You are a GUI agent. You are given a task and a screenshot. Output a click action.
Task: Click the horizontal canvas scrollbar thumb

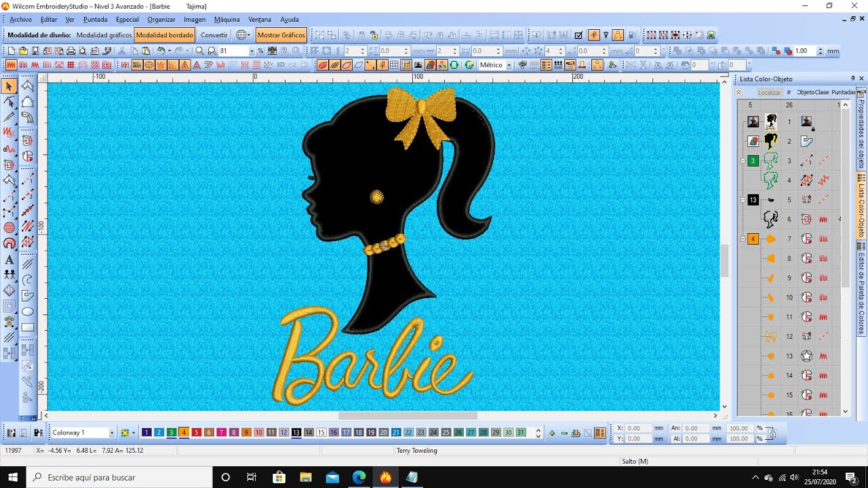408,415
